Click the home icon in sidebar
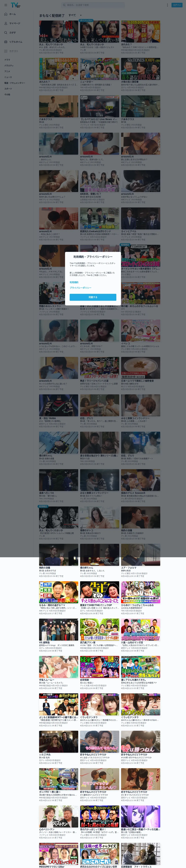This screenshot has width=186, height=868. (6, 14)
